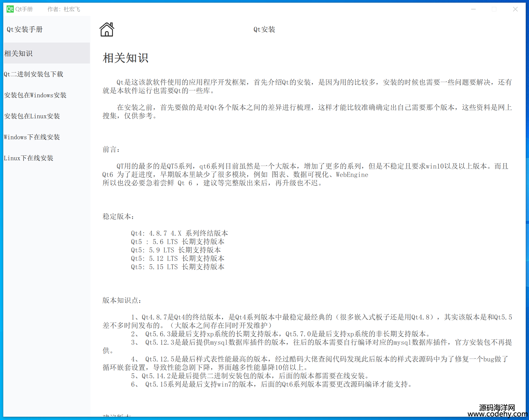Close the Qt手册 window
This screenshot has width=529, height=420.
click(515, 9)
